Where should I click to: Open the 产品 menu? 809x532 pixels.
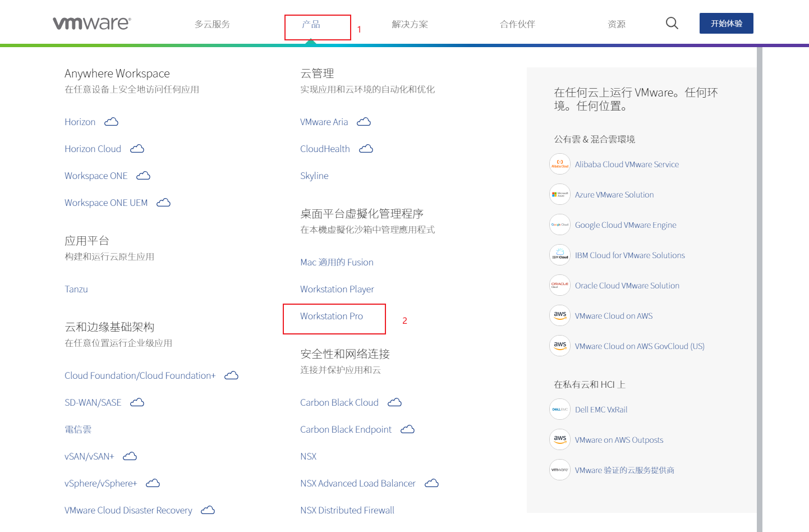[311, 24]
